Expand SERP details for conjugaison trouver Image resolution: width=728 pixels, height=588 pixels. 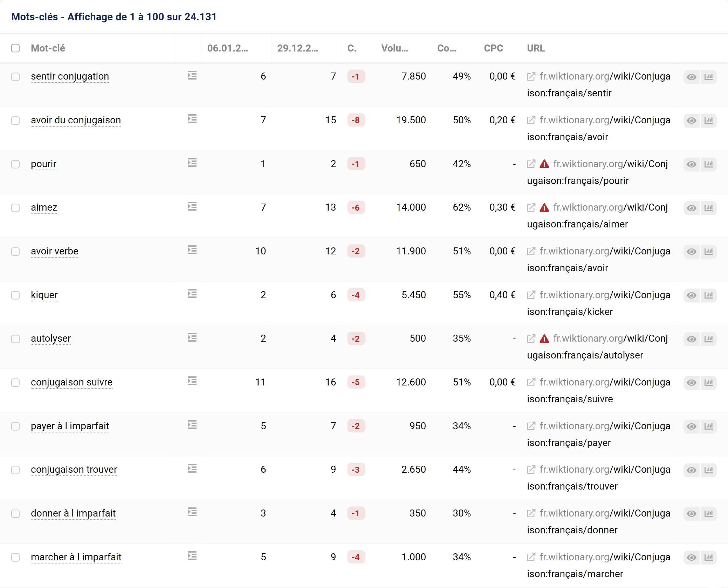point(192,469)
